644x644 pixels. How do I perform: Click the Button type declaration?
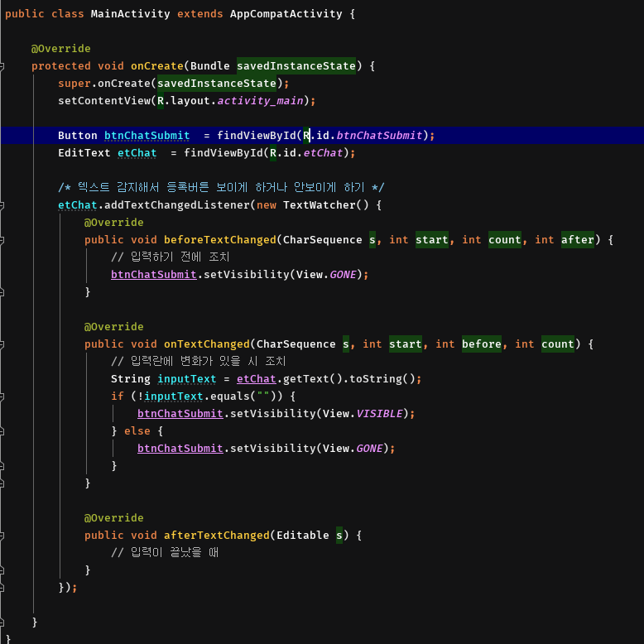(78, 136)
